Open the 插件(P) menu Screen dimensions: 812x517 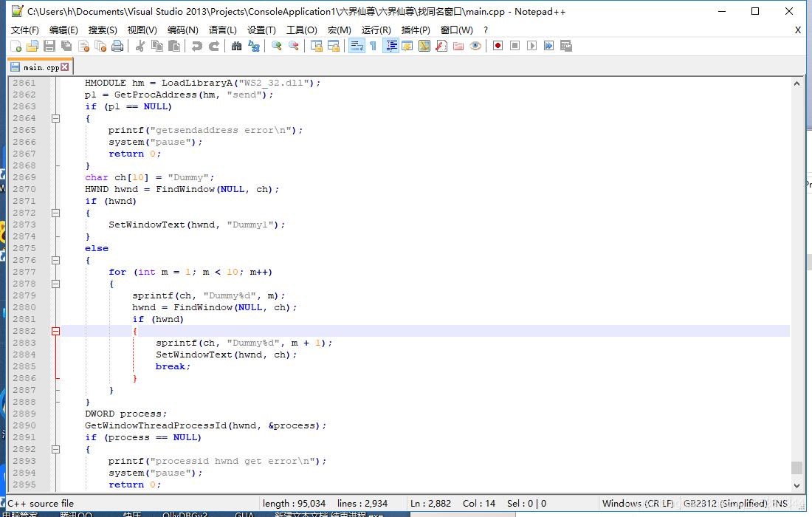click(416, 30)
